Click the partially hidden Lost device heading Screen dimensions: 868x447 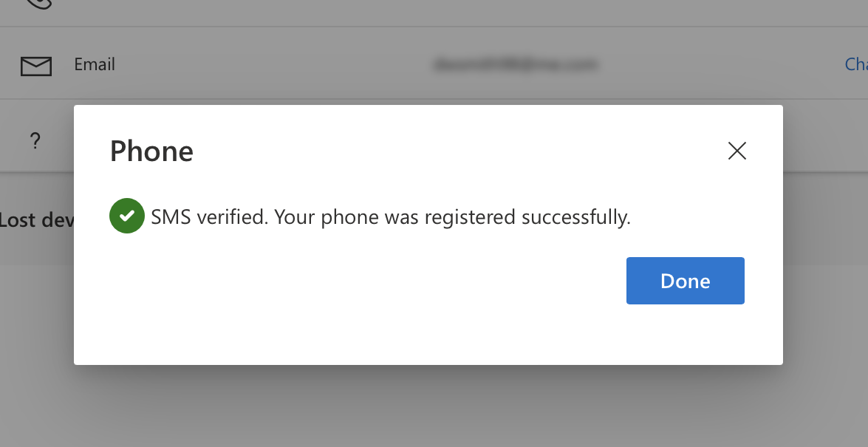tap(37, 219)
